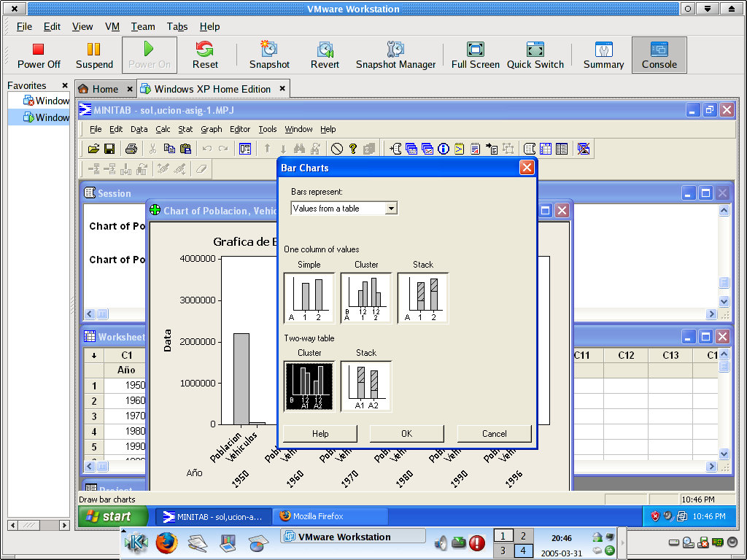Open the Minitab File menu

point(96,129)
